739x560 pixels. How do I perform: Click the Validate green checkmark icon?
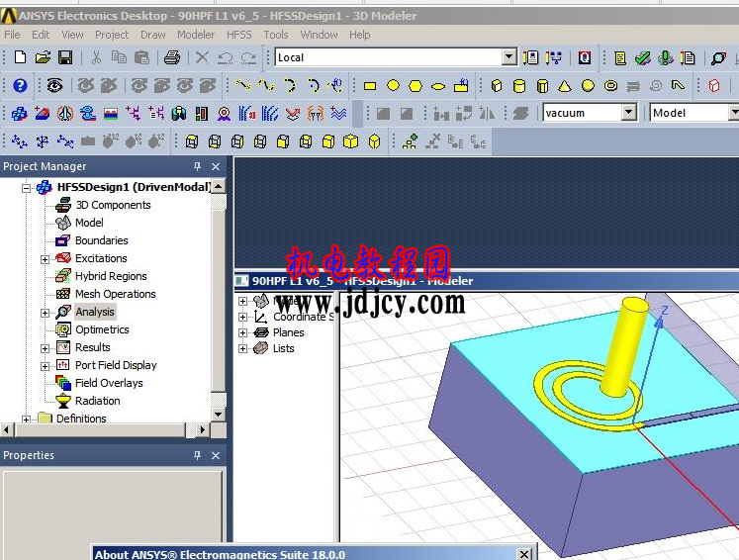643,58
